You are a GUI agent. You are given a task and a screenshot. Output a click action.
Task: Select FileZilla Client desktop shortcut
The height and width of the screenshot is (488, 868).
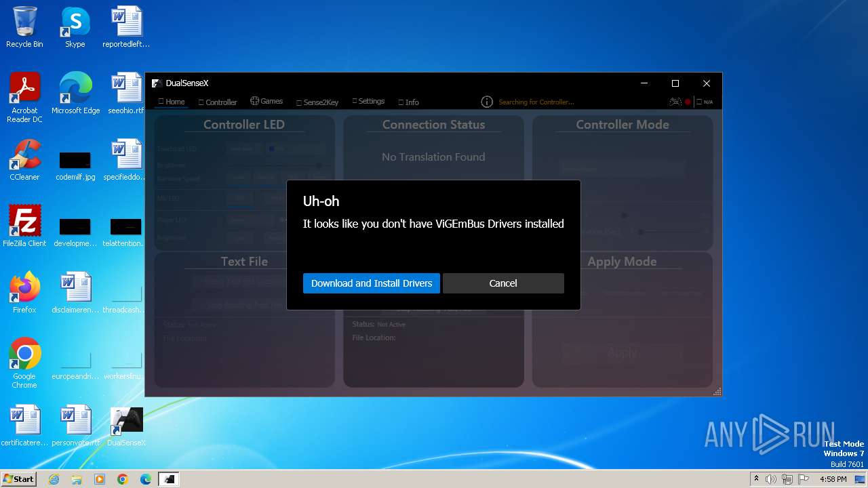pos(24,226)
